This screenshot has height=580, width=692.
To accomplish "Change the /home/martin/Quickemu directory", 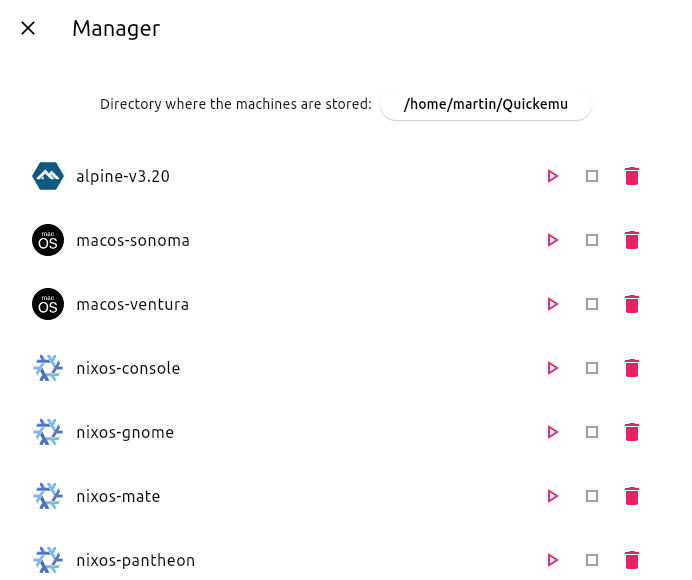I will click(x=486, y=104).
